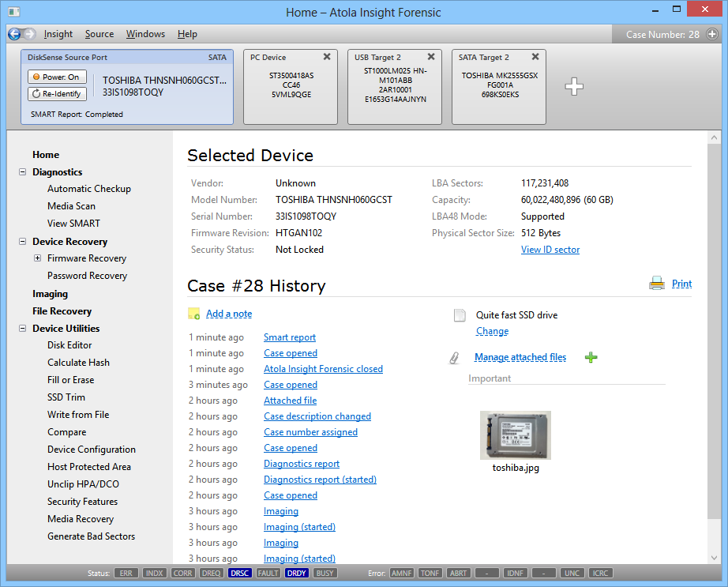Viewport: 728px width, 587px height.
Task: Open the Diagnostics report (started) entry
Action: [x=320, y=480]
